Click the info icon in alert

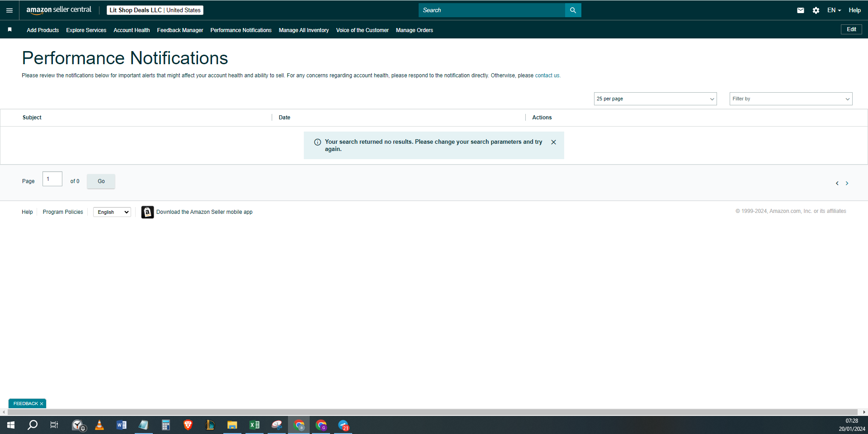(x=317, y=142)
